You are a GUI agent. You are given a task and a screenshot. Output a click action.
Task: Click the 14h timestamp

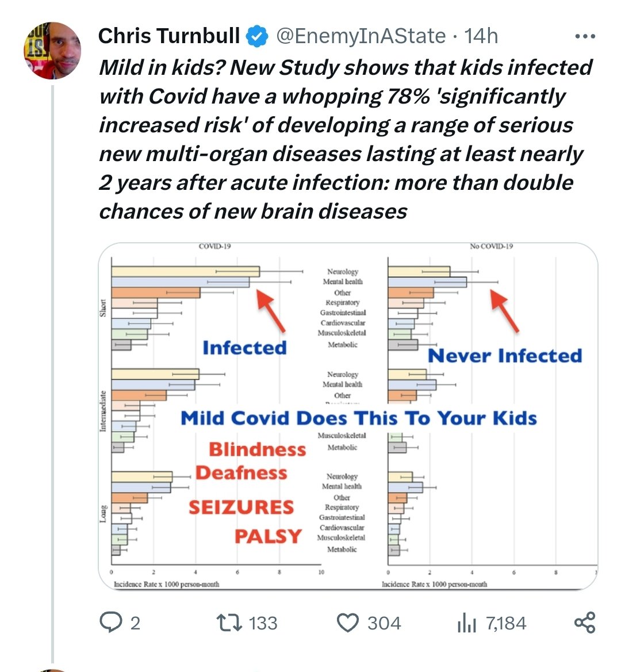(x=481, y=36)
